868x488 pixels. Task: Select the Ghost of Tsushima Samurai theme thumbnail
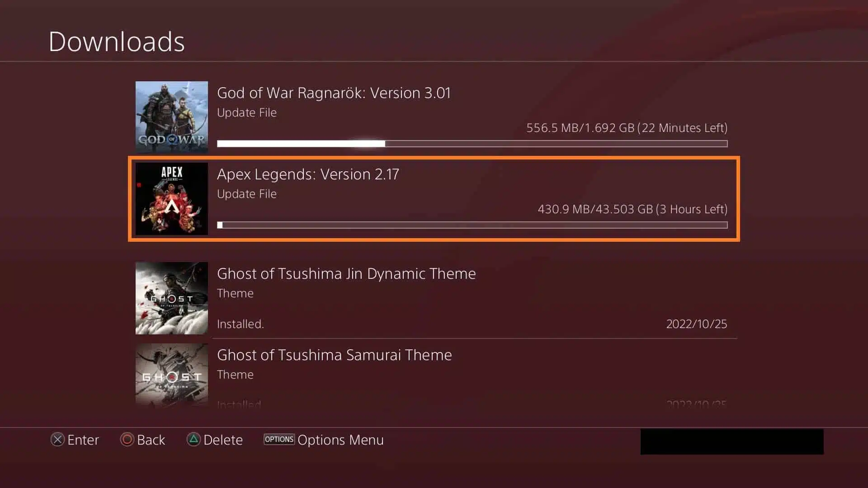click(x=172, y=376)
